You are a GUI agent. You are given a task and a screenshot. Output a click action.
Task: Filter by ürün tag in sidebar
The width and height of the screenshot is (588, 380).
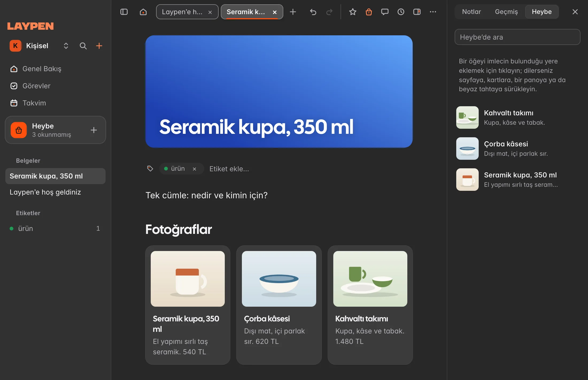(55, 229)
